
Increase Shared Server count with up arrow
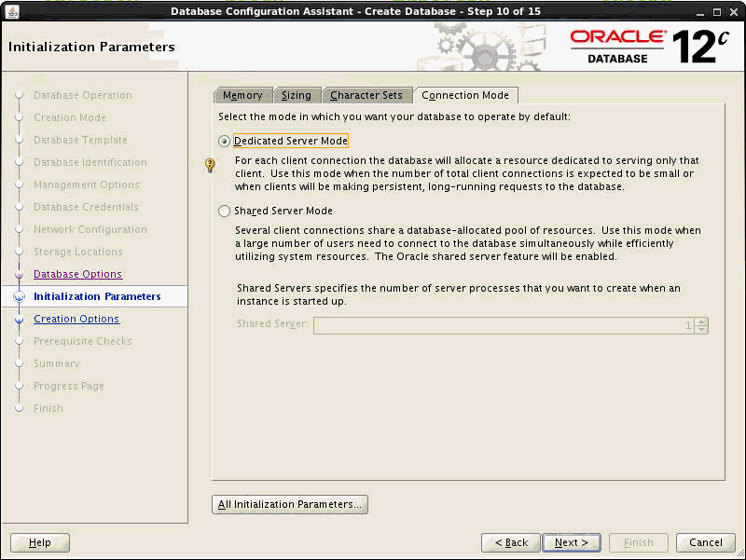tap(701, 321)
